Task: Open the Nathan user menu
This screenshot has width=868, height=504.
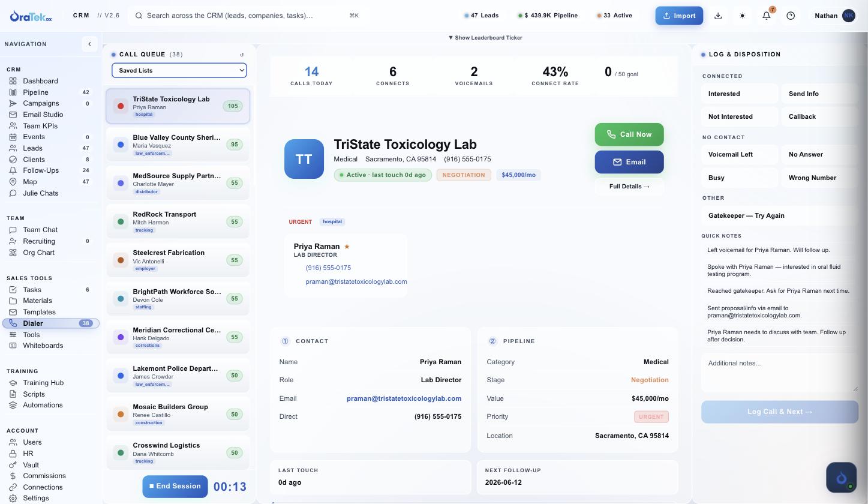Action: 834,16
